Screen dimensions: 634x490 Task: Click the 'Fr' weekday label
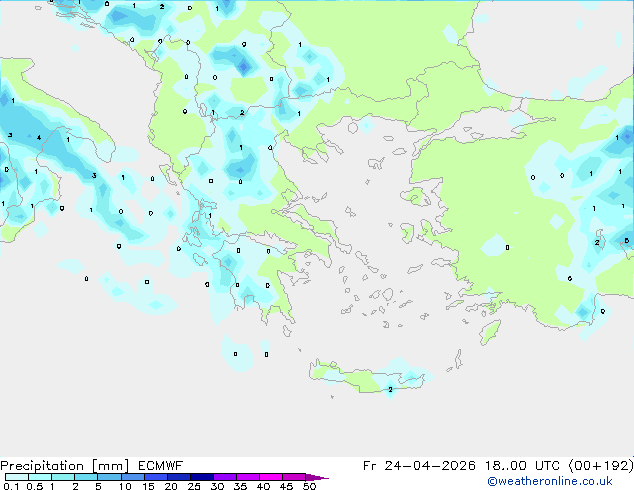point(369,466)
